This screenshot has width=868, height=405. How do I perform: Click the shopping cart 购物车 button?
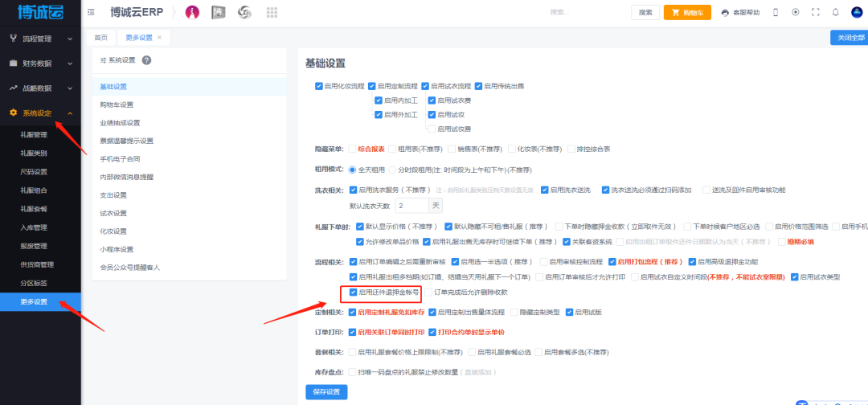coord(687,12)
